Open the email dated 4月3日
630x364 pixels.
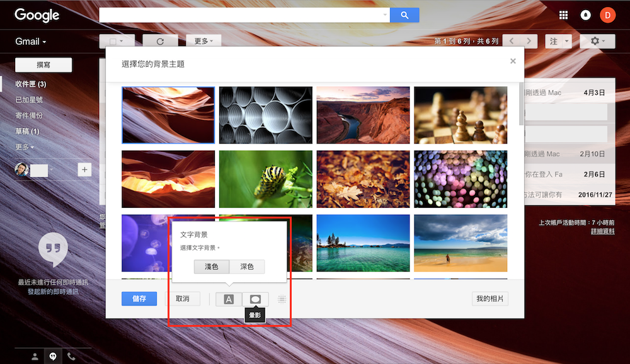(570, 93)
